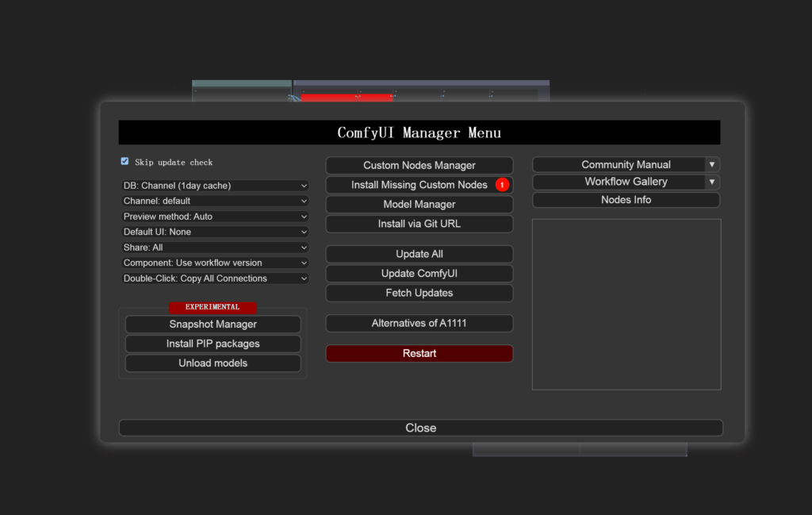Open Alternatives of A1111
The height and width of the screenshot is (515, 812).
[419, 323]
